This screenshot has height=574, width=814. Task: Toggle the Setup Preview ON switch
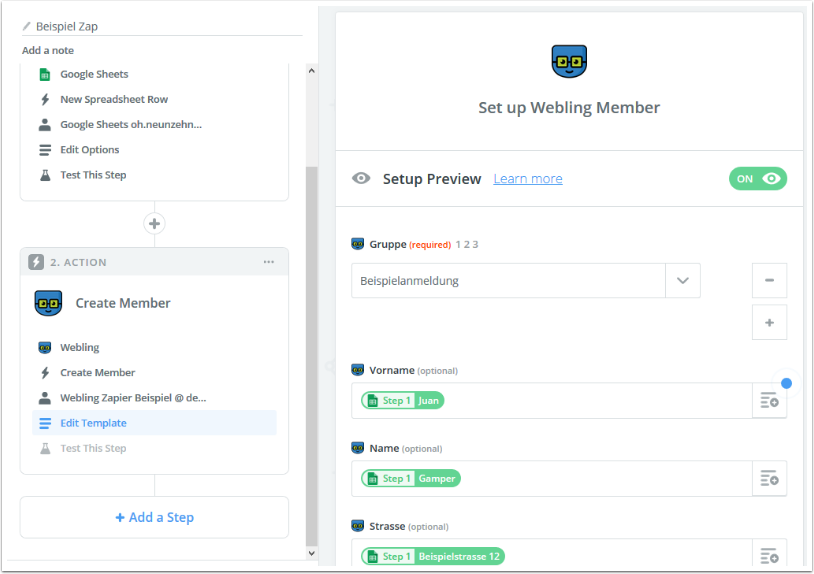[758, 179]
